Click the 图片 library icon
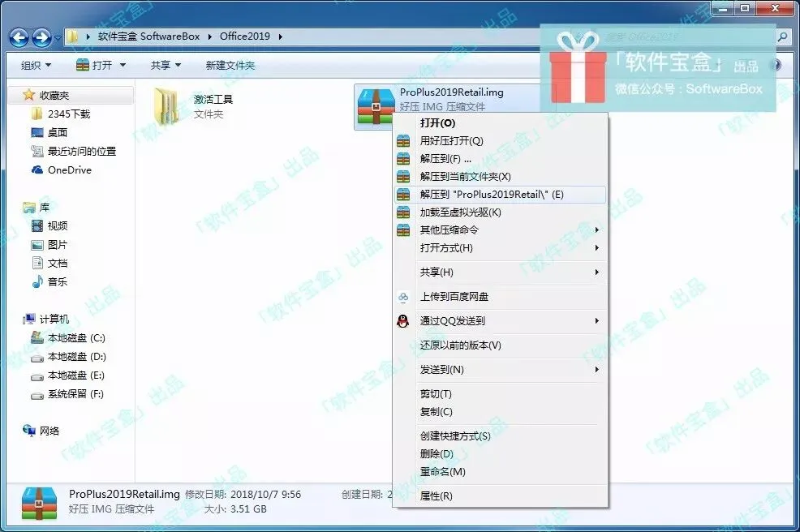 [37, 244]
